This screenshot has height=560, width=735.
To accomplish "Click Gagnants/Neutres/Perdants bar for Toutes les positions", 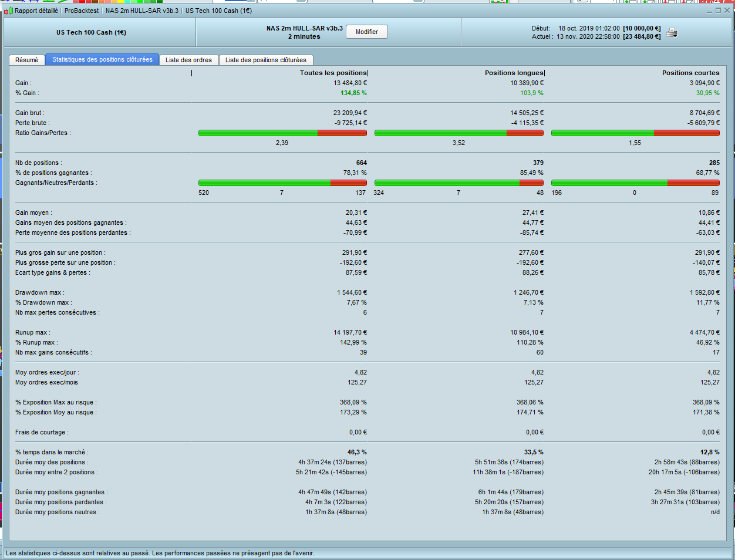I will 282,183.
